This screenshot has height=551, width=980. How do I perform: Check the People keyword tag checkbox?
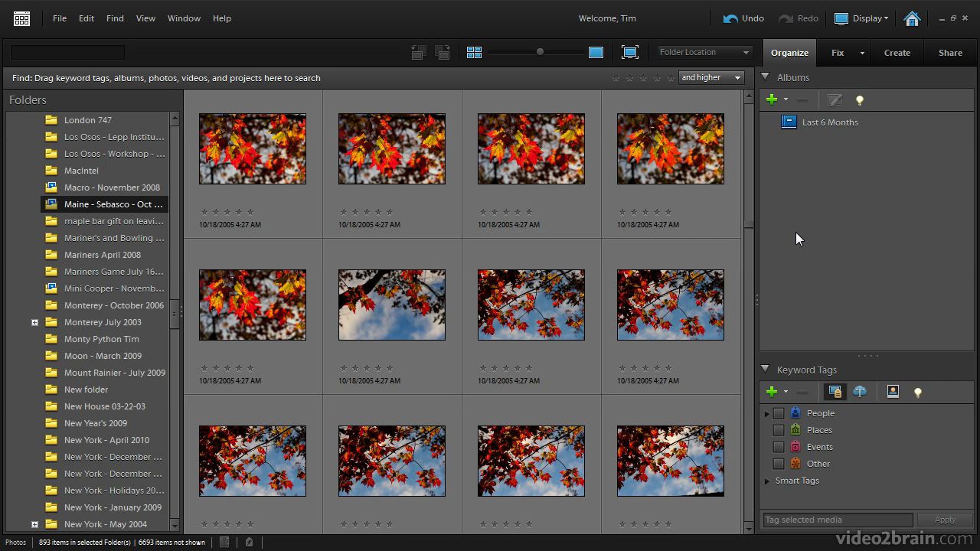(779, 412)
